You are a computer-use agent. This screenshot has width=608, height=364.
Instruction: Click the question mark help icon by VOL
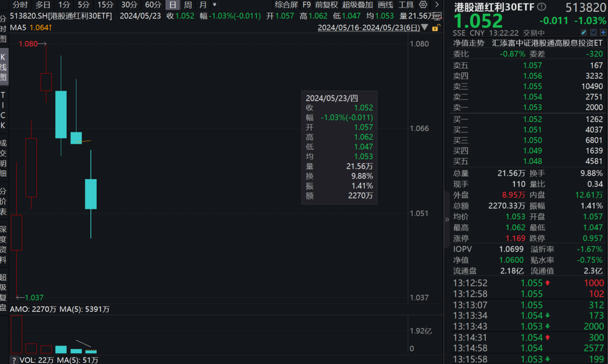pyautogui.click(x=14, y=360)
